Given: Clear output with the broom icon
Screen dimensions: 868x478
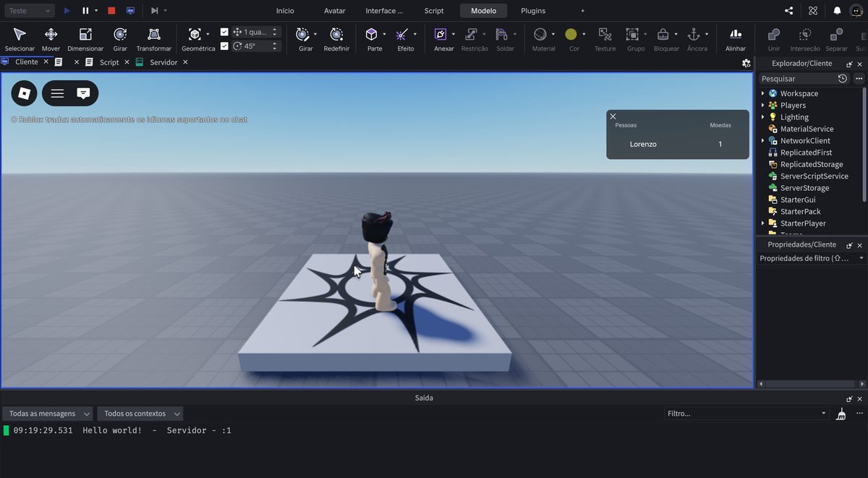Looking at the screenshot, I should (841, 414).
